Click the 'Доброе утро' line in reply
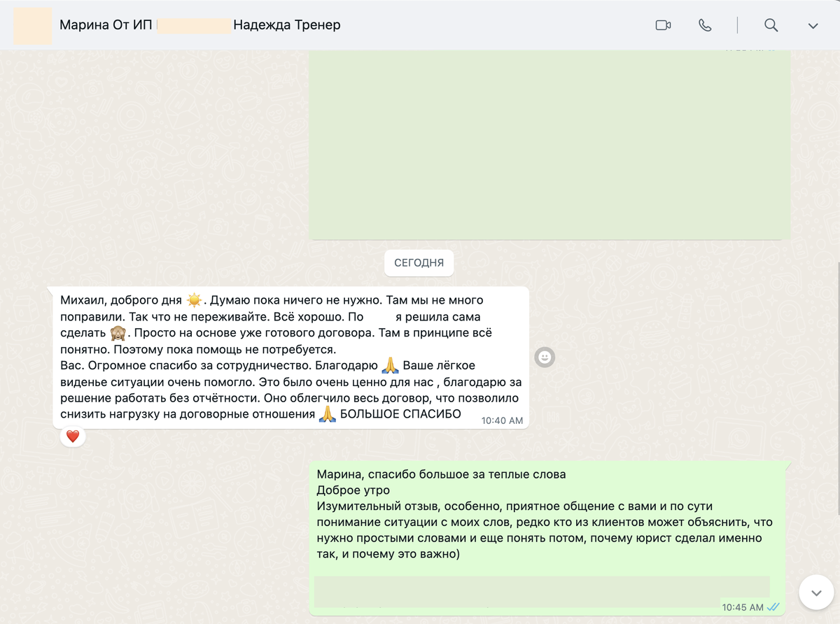Screen dimensions: 840x624 353,490
